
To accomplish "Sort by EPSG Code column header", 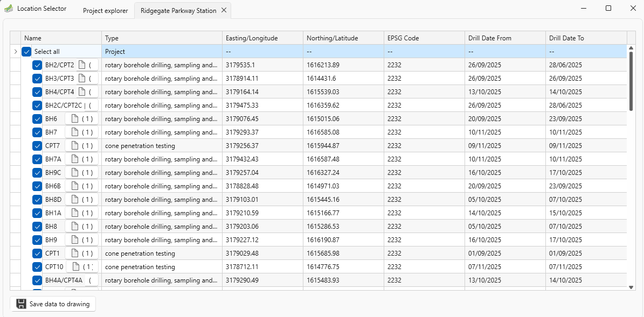I will tap(425, 38).
